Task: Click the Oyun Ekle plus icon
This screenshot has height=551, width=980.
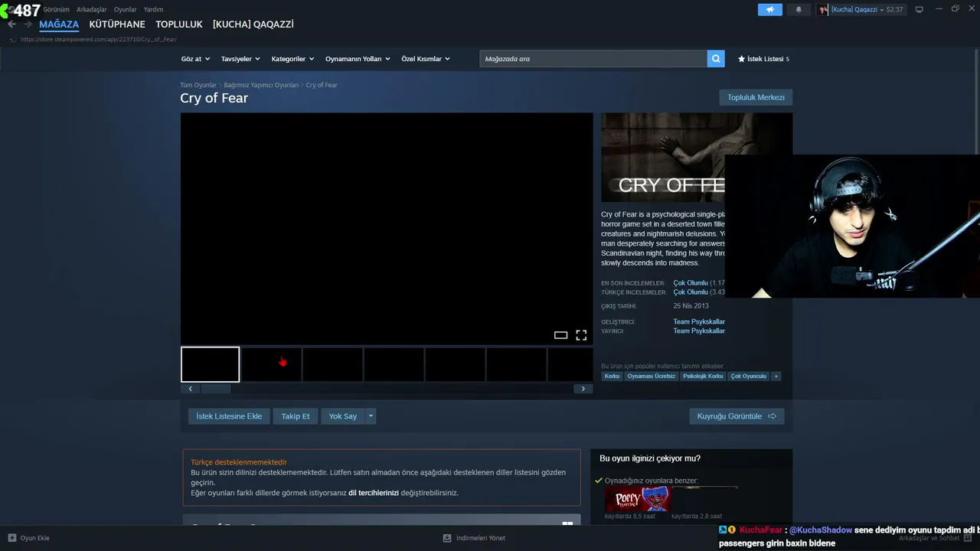Action: (11, 538)
